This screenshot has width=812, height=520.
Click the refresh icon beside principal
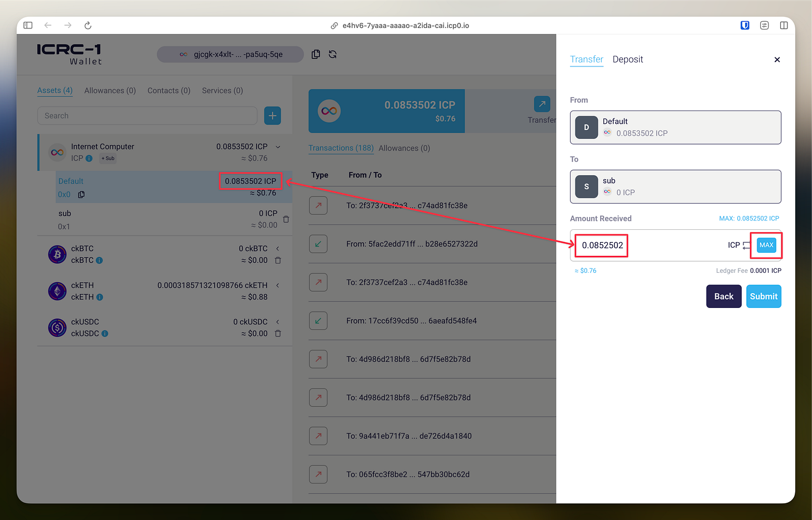click(332, 54)
